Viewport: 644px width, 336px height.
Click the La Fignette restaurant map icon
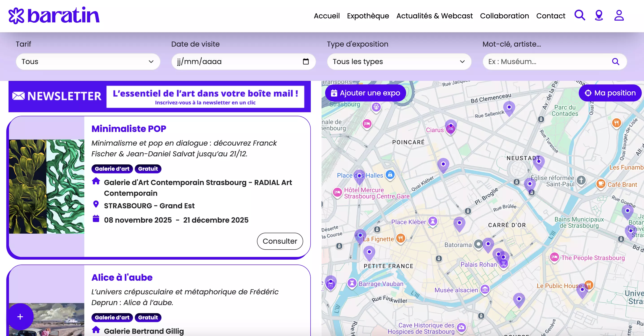tap(400, 238)
